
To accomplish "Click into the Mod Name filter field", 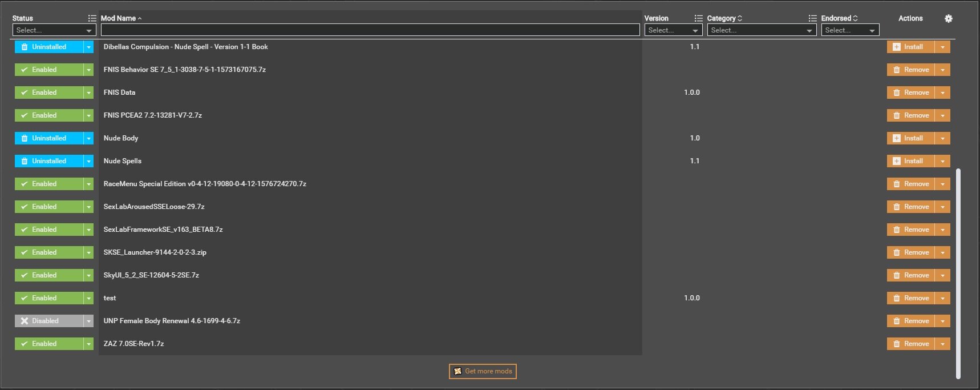I will point(370,30).
